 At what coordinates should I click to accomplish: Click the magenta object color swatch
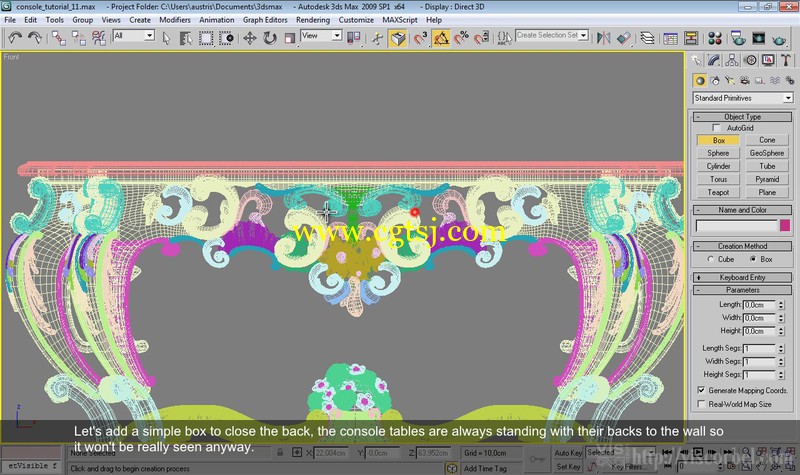[785, 226]
